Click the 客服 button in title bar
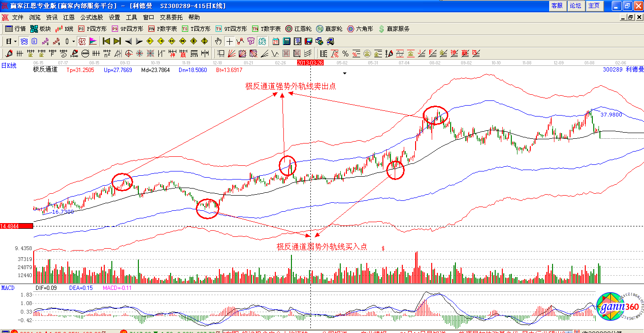The image size is (644, 333). 557,6
